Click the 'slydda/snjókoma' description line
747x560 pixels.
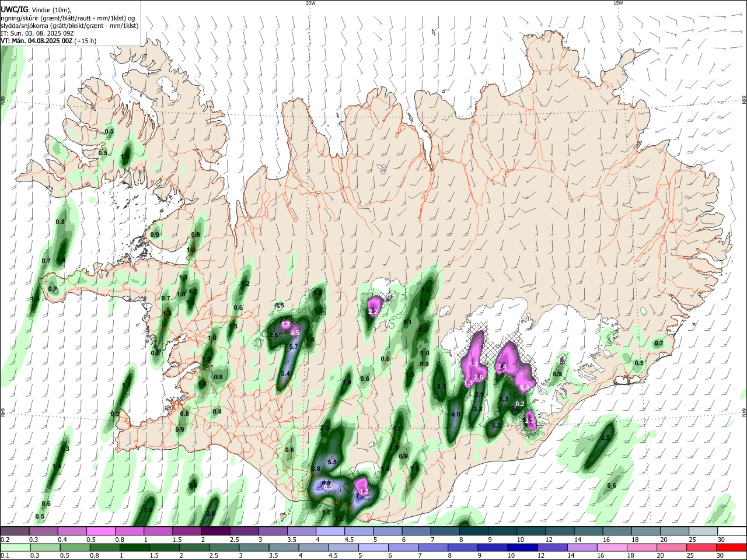(69, 26)
